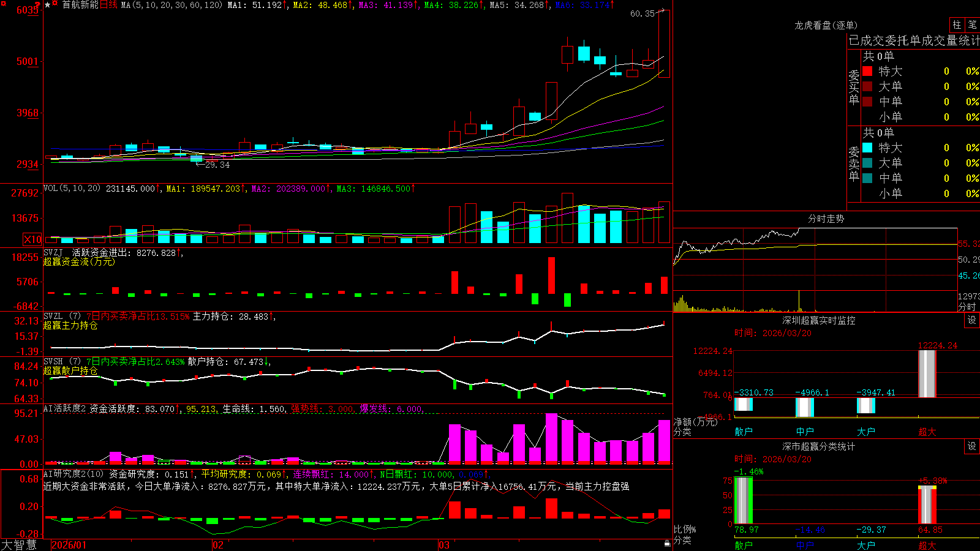
Task: Click the teal 大单 sell-order swatch
Action: tap(867, 163)
